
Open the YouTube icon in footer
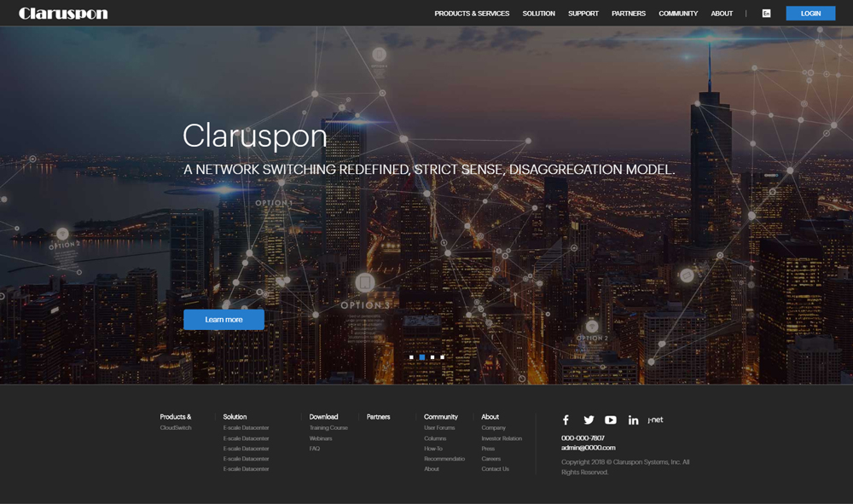tap(611, 420)
